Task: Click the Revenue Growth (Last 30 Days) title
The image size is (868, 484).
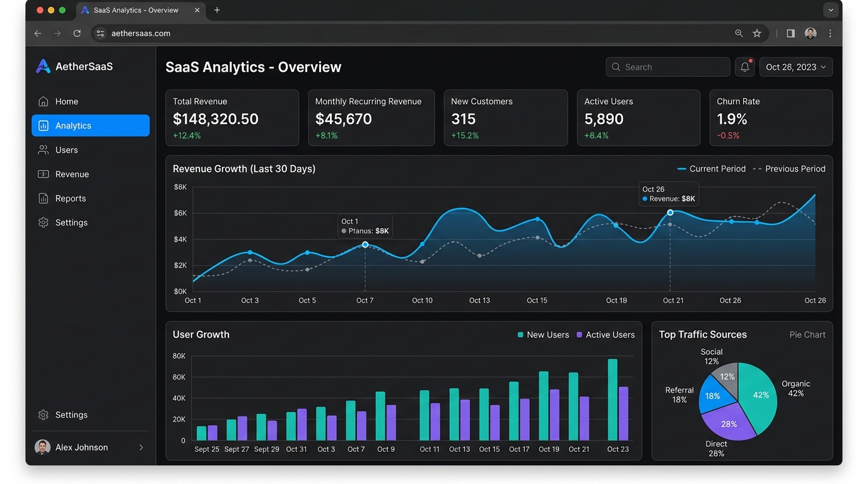Action: [x=244, y=169]
